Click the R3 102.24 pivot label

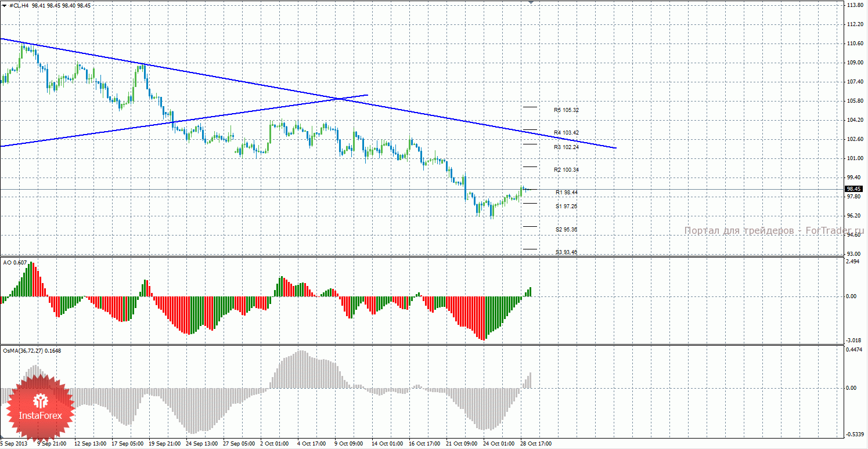(x=566, y=147)
